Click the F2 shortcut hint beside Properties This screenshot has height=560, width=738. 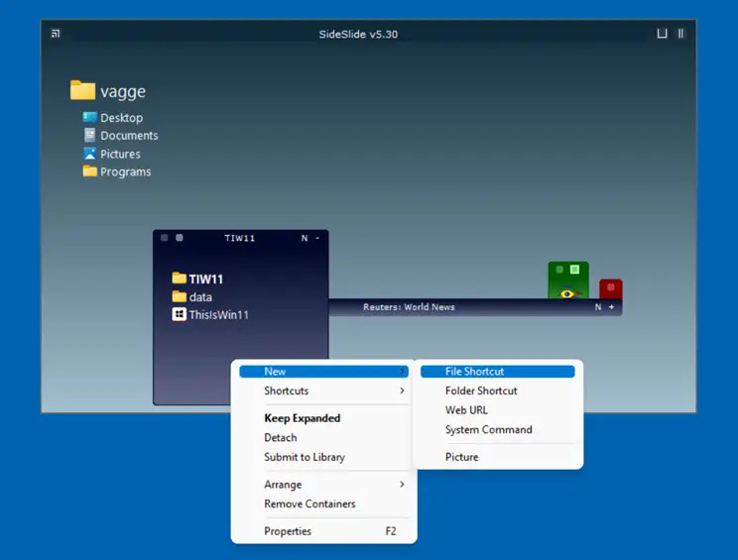(391, 531)
